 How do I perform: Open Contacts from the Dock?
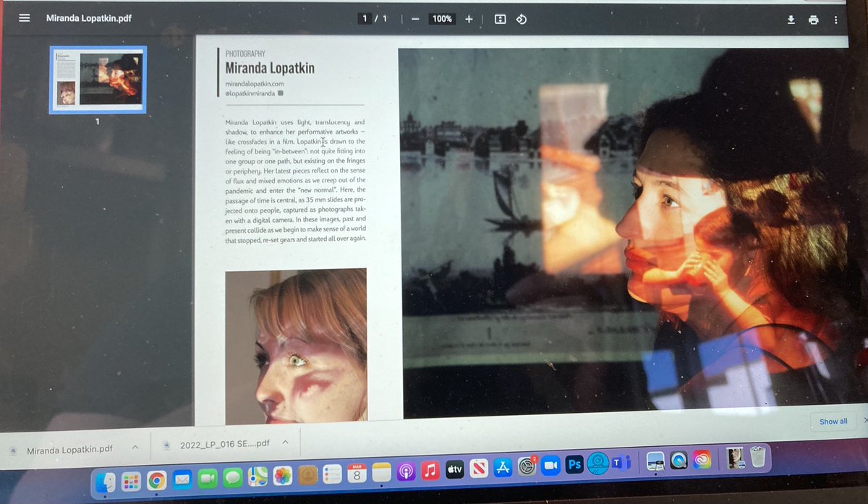(x=307, y=475)
